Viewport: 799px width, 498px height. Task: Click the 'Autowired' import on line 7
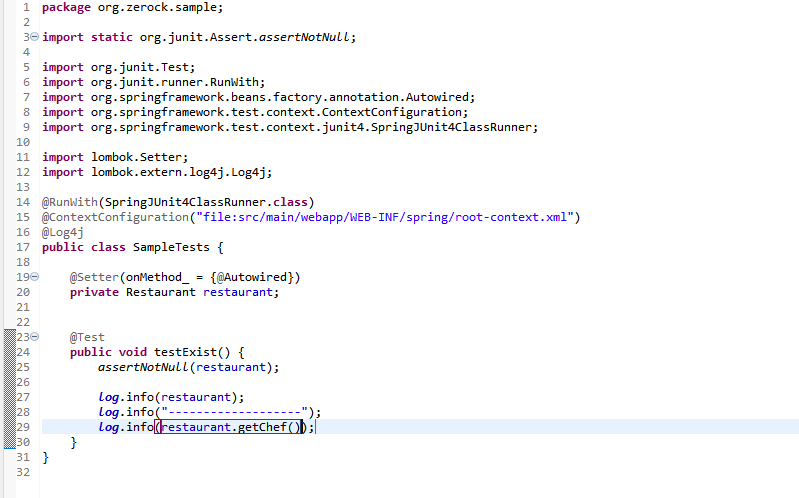pyautogui.click(x=437, y=97)
